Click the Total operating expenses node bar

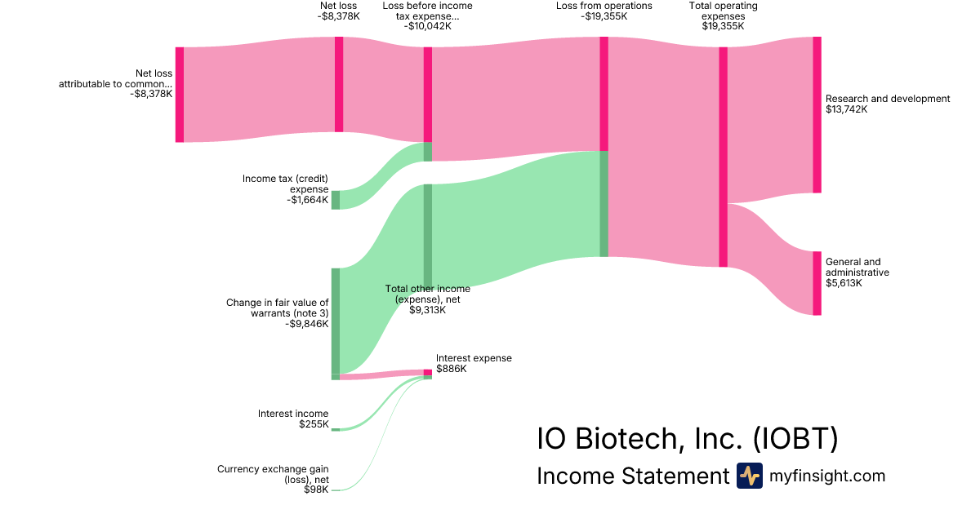(x=723, y=157)
